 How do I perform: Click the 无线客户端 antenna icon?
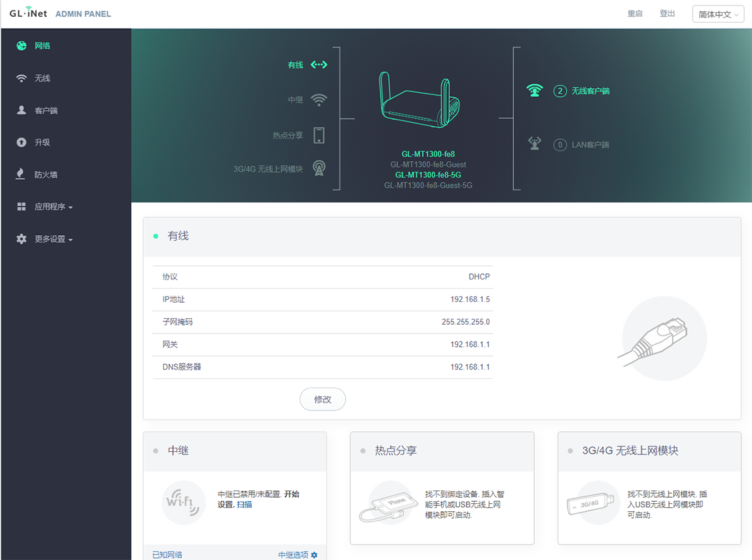pos(535,91)
